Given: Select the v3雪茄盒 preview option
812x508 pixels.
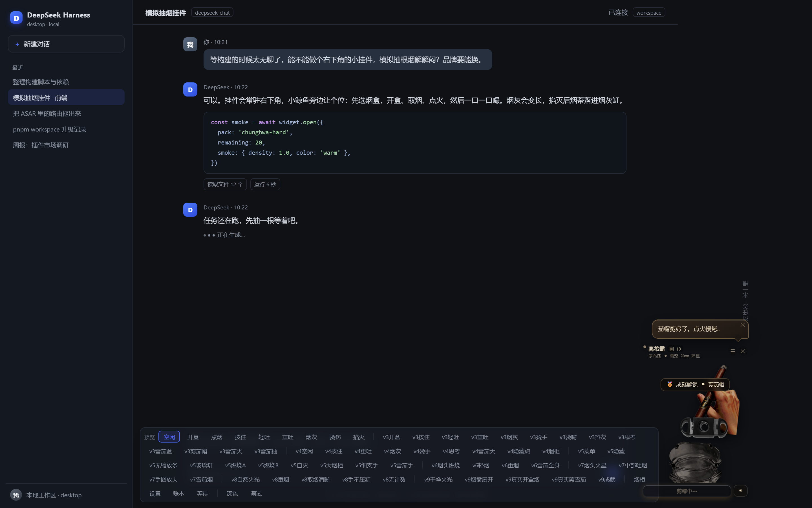Looking at the screenshot, I should coord(161,451).
